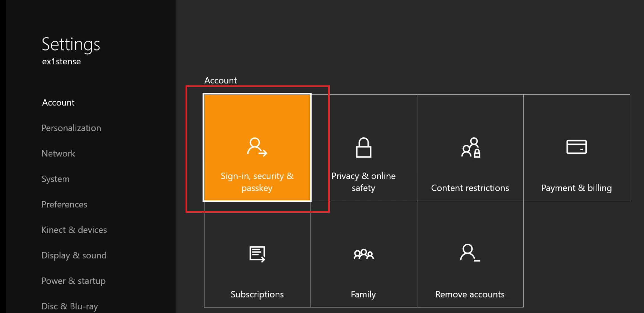Select Kinect & devices category
Image resolution: width=644 pixels, height=313 pixels.
point(74,230)
